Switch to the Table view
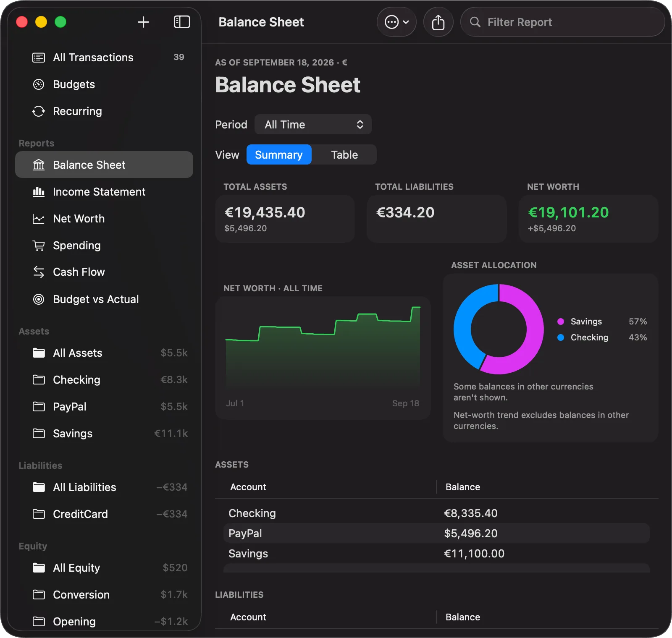 344,155
